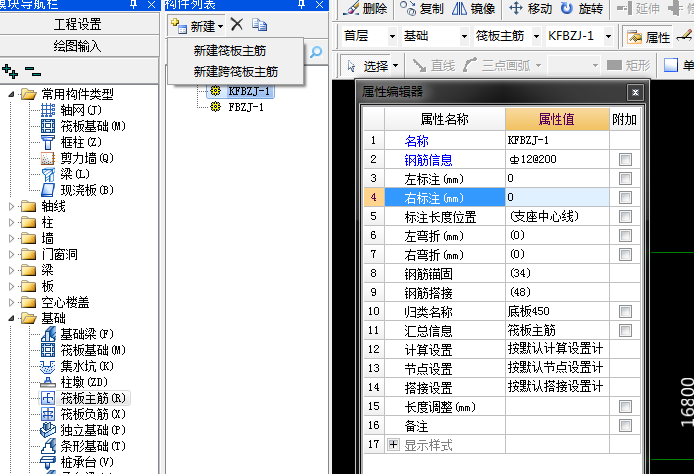Click the 备注 value field
The height and width of the screenshot is (474, 694).
click(557, 426)
